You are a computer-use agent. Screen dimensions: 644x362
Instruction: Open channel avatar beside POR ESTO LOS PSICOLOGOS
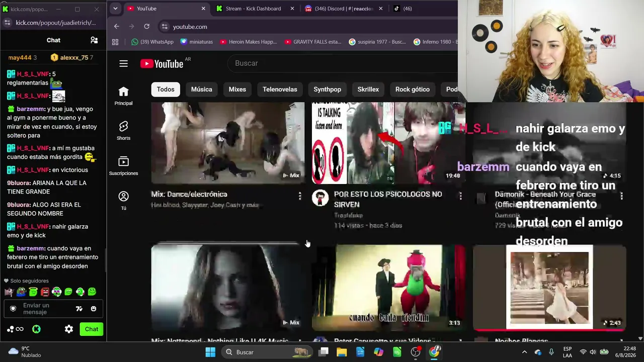(320, 198)
